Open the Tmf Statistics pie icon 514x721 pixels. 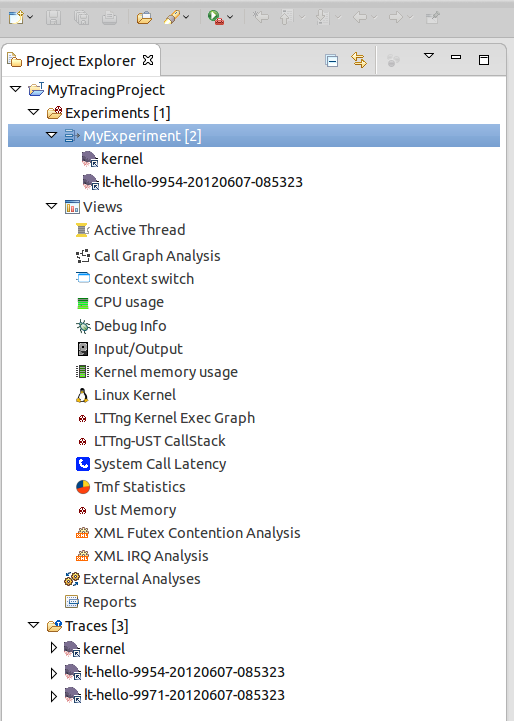point(83,487)
